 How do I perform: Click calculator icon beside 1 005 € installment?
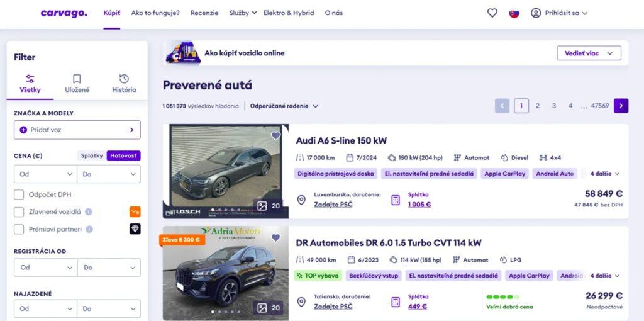click(x=395, y=200)
